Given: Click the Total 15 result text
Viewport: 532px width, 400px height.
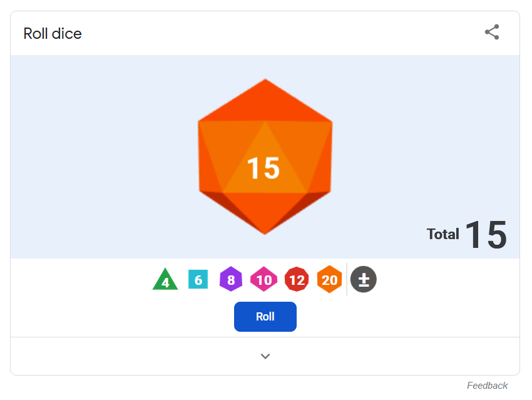Looking at the screenshot, I should (x=467, y=235).
